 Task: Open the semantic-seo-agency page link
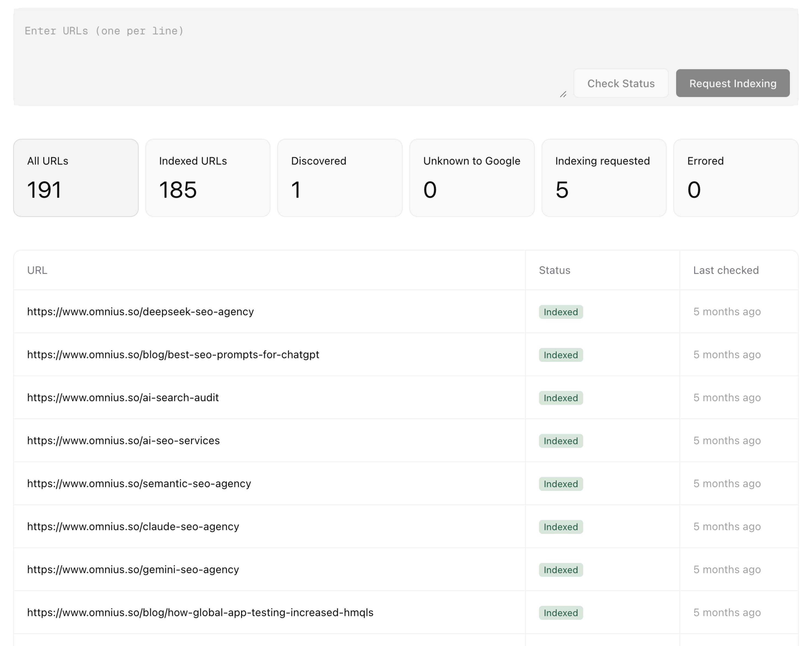point(139,484)
